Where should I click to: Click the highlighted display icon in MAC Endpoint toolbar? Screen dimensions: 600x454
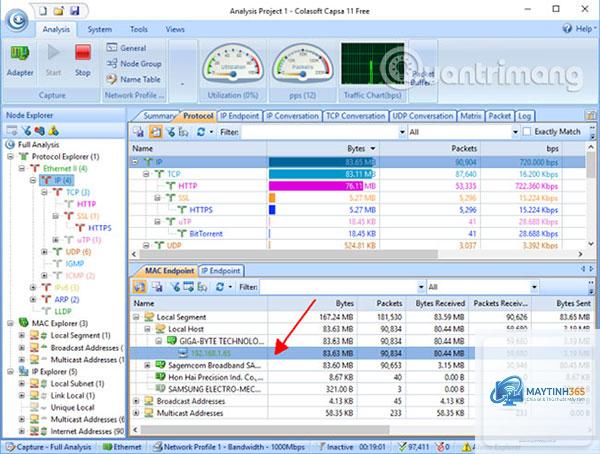coord(140,287)
